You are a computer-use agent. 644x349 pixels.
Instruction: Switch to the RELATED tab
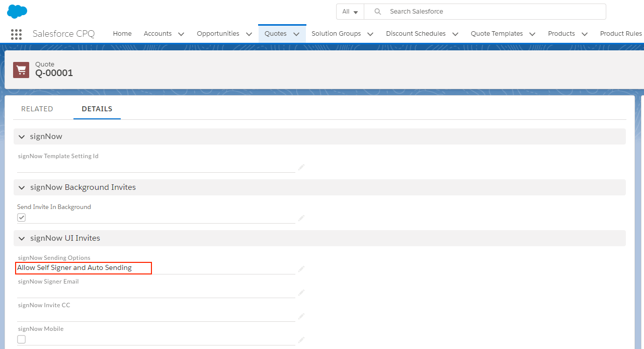point(37,109)
